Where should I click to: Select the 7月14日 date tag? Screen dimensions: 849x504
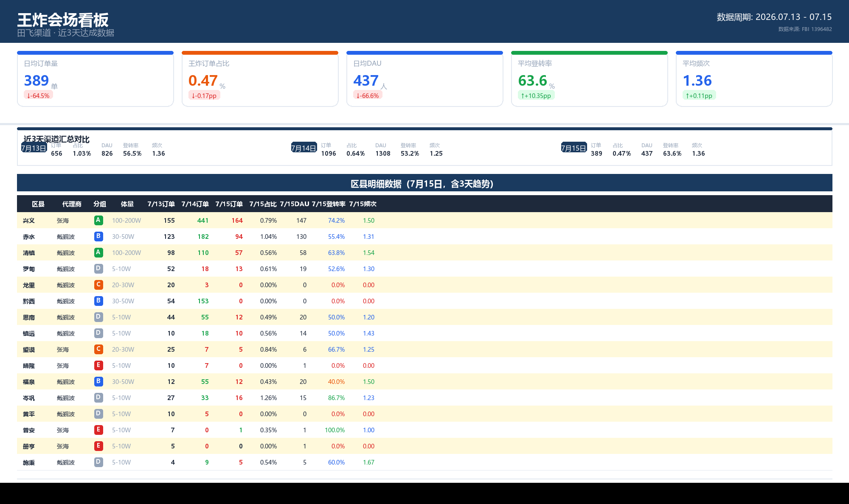click(304, 148)
